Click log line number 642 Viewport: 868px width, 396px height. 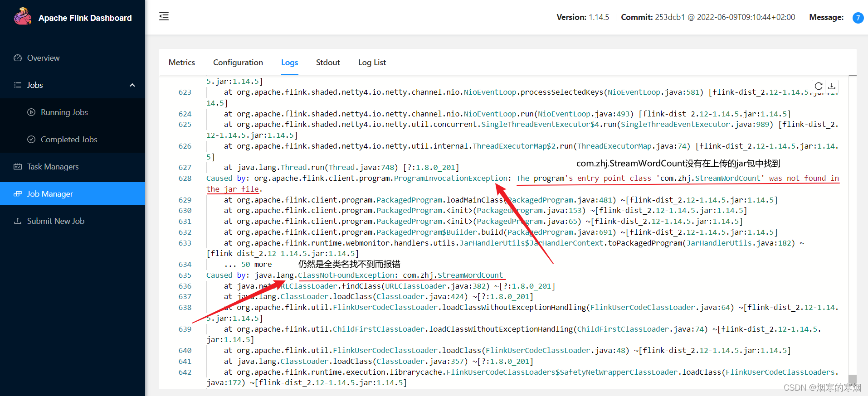pos(185,372)
